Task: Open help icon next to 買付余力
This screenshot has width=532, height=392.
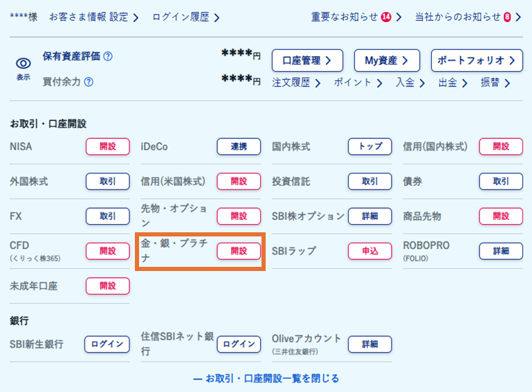Action: point(89,82)
